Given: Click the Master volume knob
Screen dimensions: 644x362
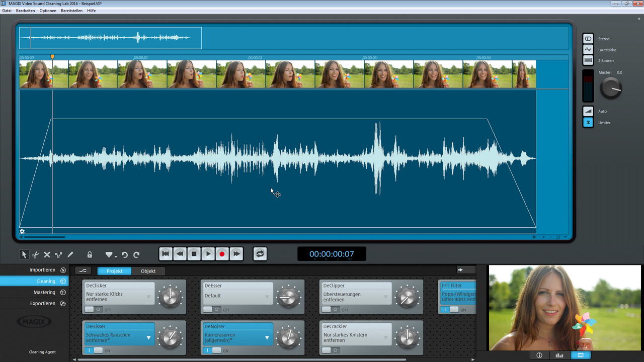Looking at the screenshot, I should [611, 88].
